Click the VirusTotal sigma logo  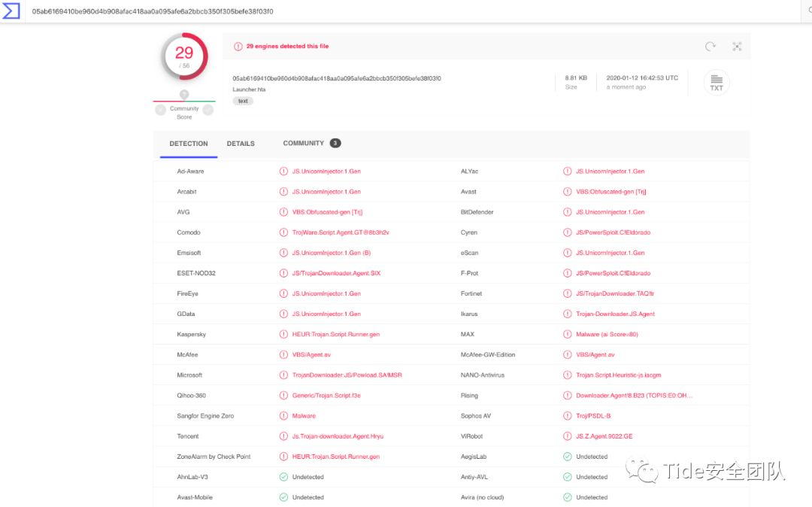coord(11,11)
